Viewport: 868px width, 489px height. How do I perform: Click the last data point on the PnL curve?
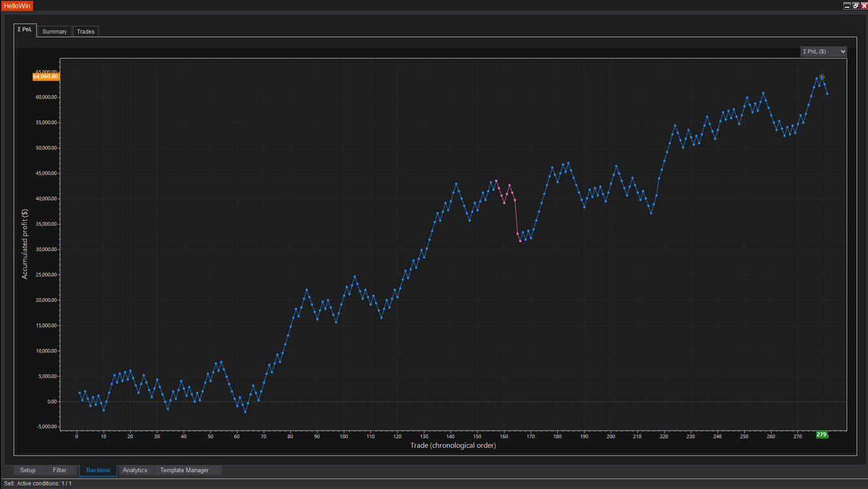(x=827, y=94)
